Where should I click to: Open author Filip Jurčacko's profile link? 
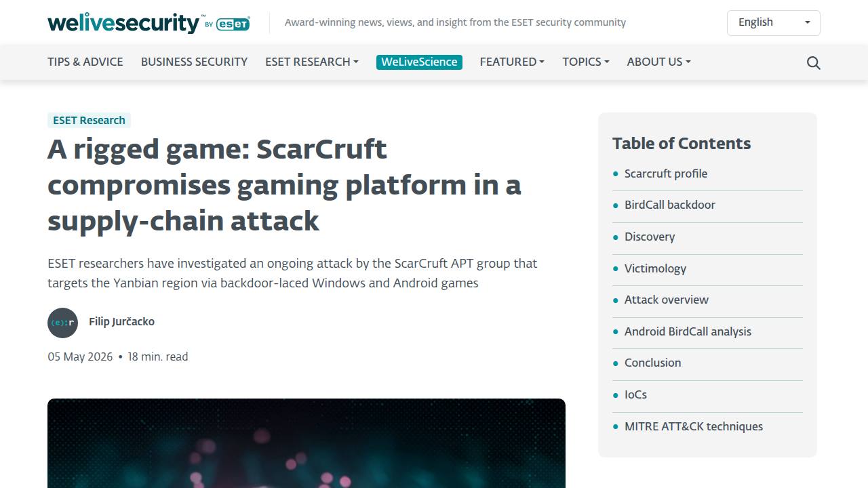(x=121, y=322)
